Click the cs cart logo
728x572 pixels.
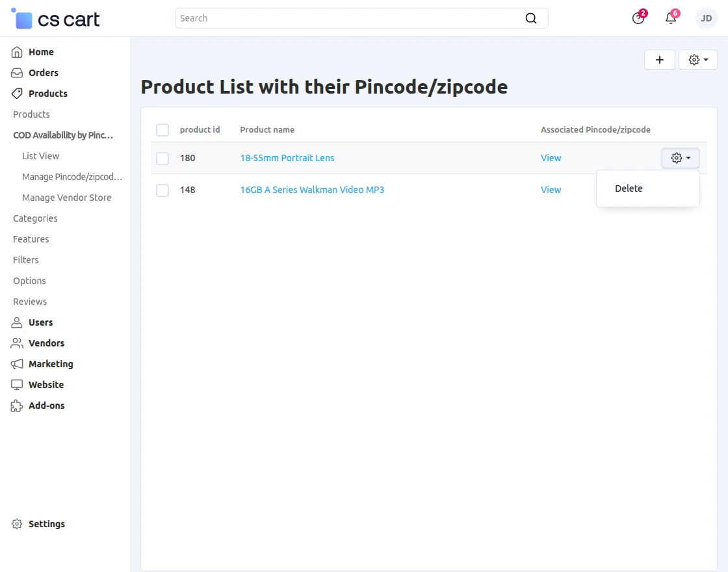tap(55, 19)
